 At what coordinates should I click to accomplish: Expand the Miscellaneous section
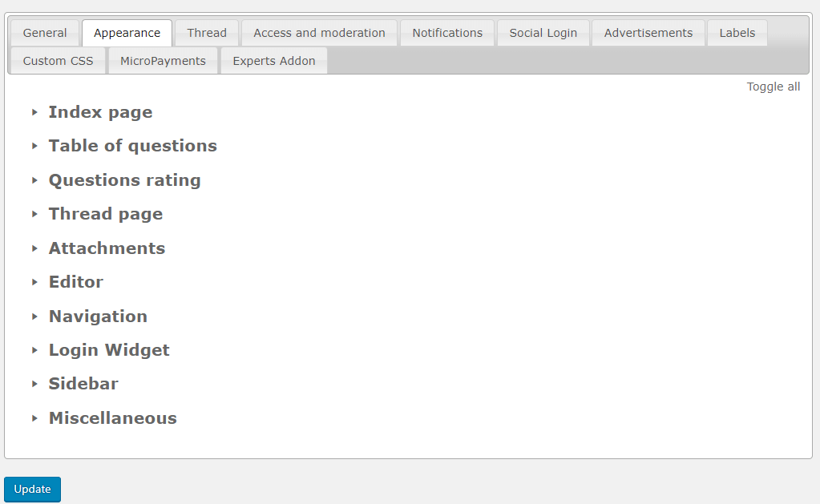point(112,418)
